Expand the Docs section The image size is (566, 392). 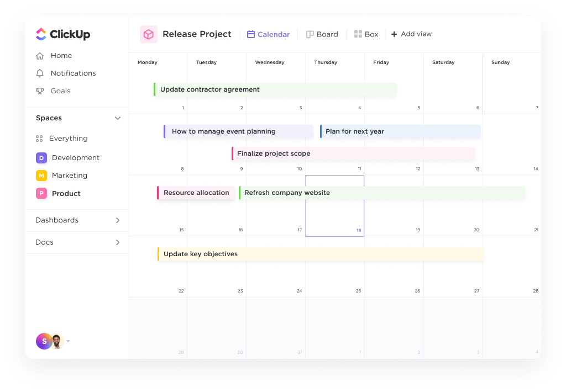pyautogui.click(x=117, y=242)
